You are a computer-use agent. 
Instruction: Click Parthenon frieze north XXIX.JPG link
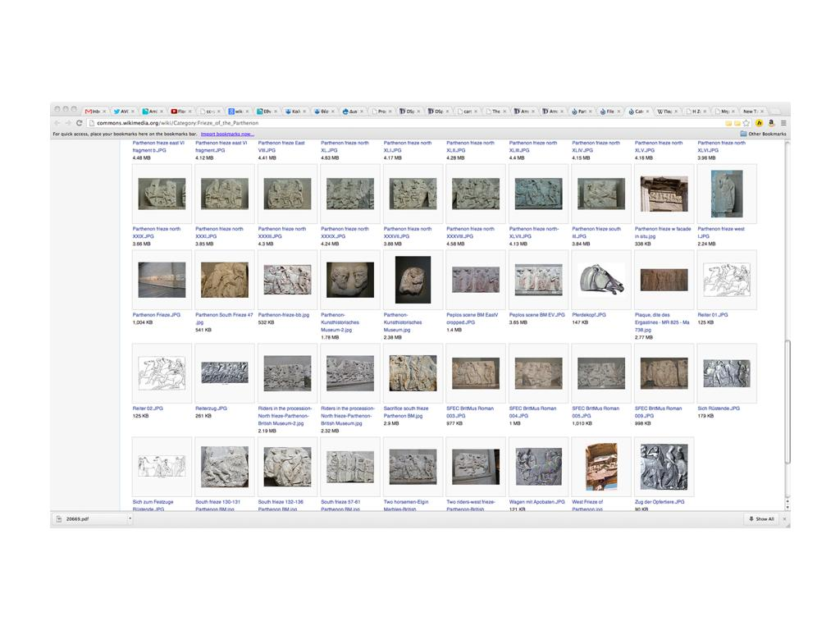pos(157,232)
